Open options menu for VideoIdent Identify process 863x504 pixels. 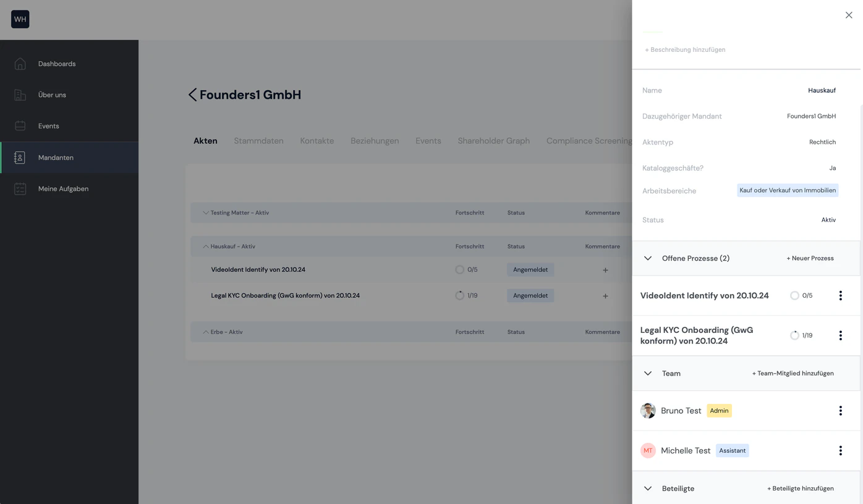(840, 296)
